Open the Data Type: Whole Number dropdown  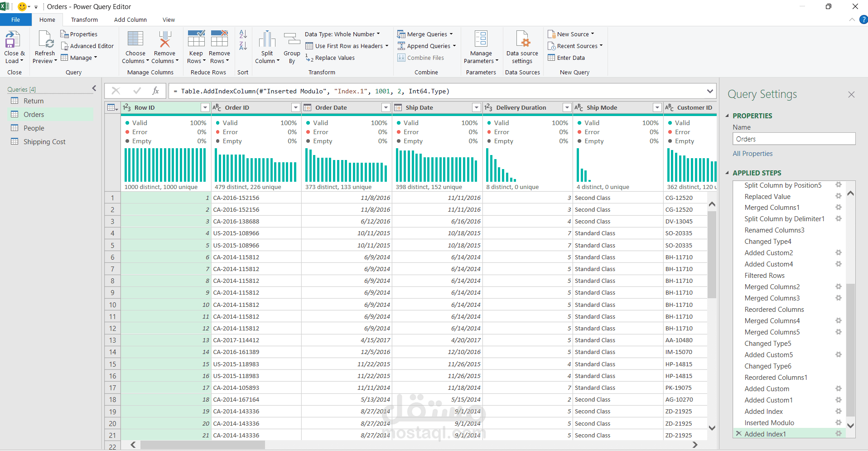[342, 34]
